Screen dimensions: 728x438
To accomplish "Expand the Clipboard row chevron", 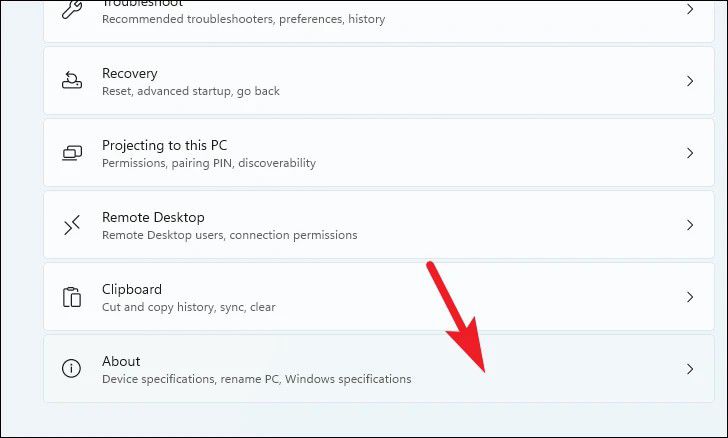I will [x=690, y=297].
